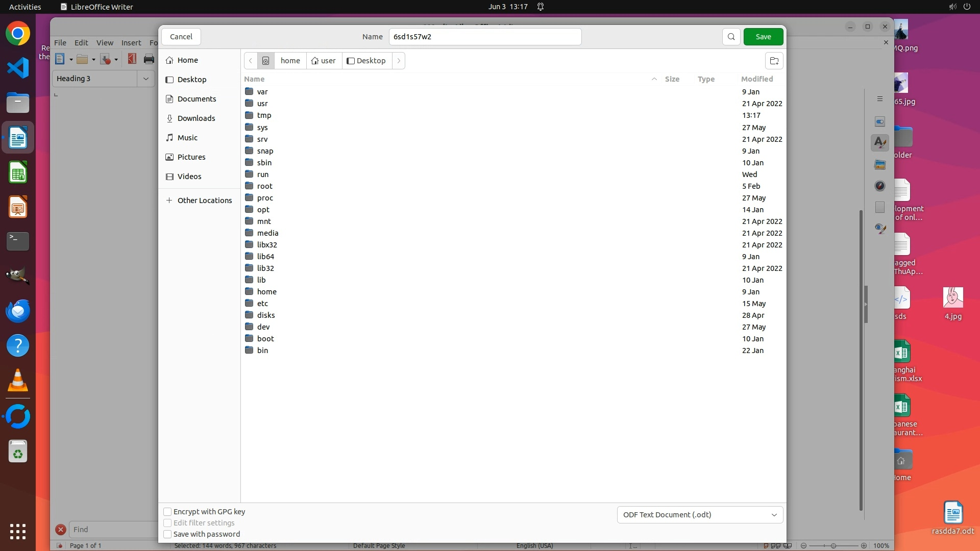Launch Thunderbird from the dock
The width and height of the screenshot is (980, 551).
(x=18, y=311)
